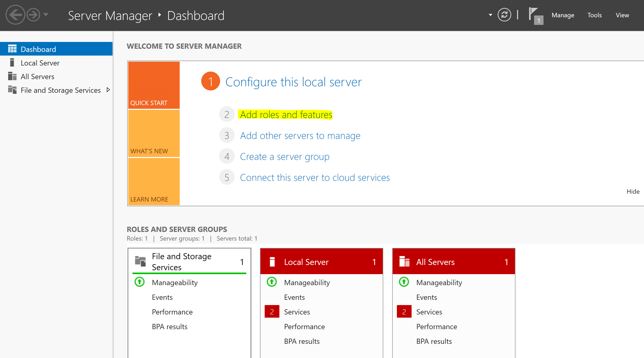This screenshot has width=644, height=358.
Task: Click the All Servers sidebar icon
Action: click(x=12, y=76)
